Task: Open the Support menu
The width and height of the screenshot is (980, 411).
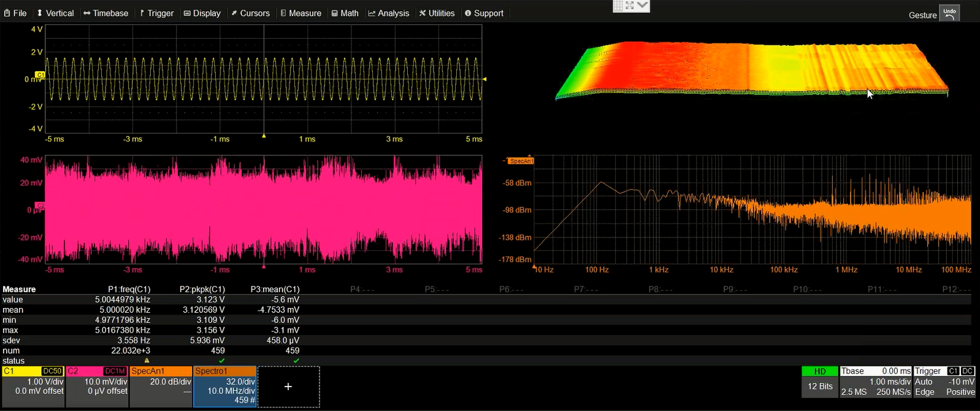Action: point(484,13)
